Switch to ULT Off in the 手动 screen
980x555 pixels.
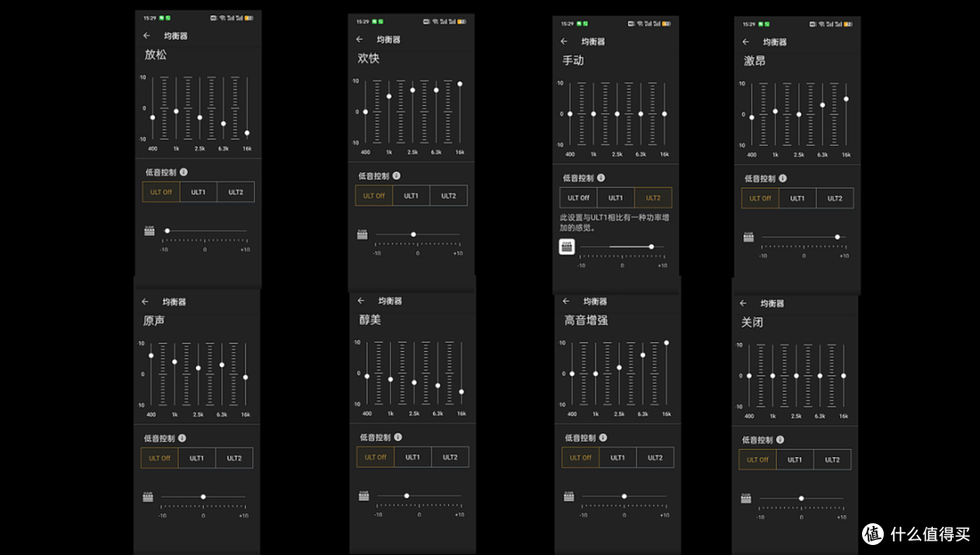tap(578, 198)
